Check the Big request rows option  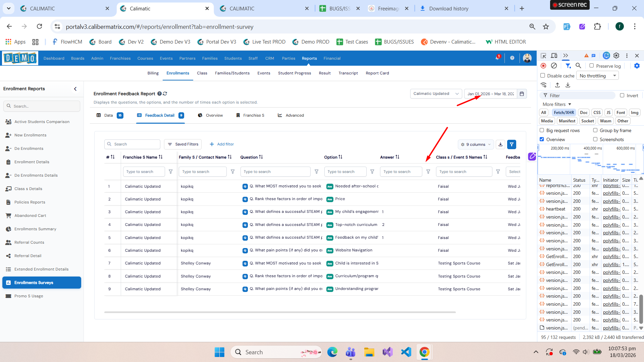(x=542, y=130)
